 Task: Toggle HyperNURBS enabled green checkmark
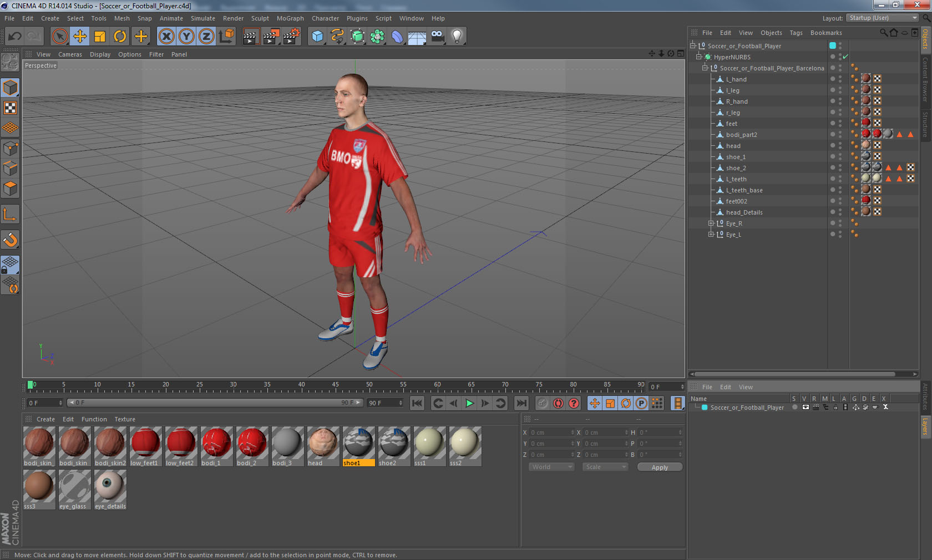pyautogui.click(x=845, y=57)
